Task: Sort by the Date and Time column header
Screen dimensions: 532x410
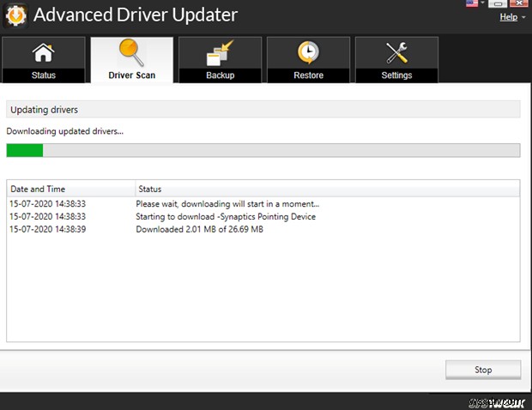Action: pyautogui.click(x=71, y=189)
